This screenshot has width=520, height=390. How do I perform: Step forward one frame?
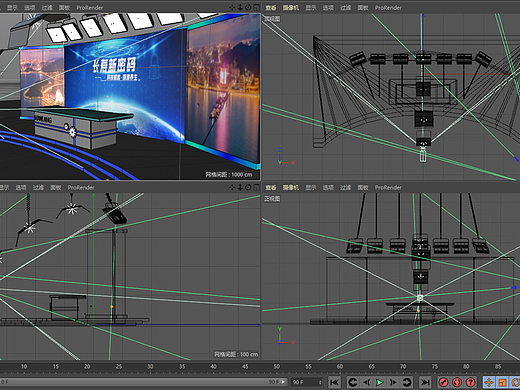click(x=393, y=382)
